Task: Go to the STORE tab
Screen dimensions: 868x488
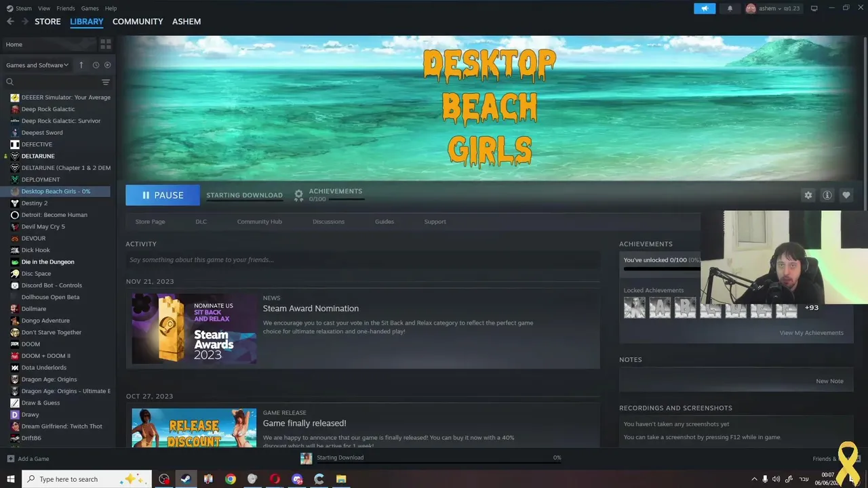Action: (x=47, y=22)
